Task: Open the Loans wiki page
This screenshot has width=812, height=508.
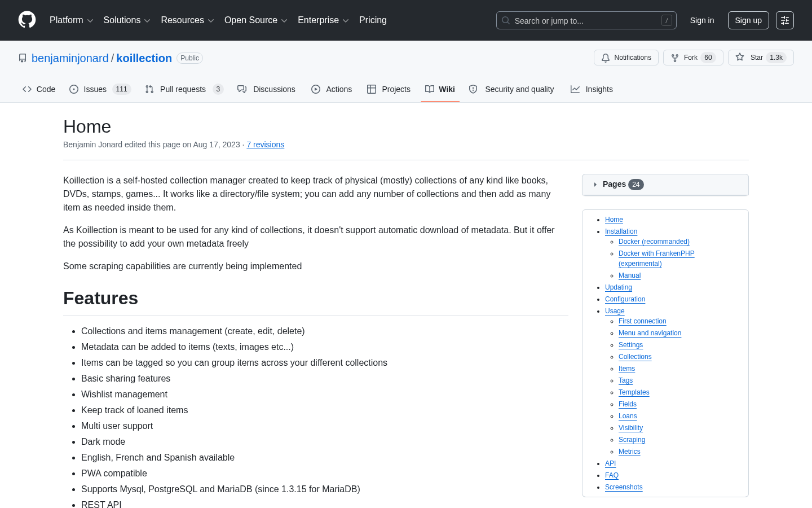Action: click(628, 416)
